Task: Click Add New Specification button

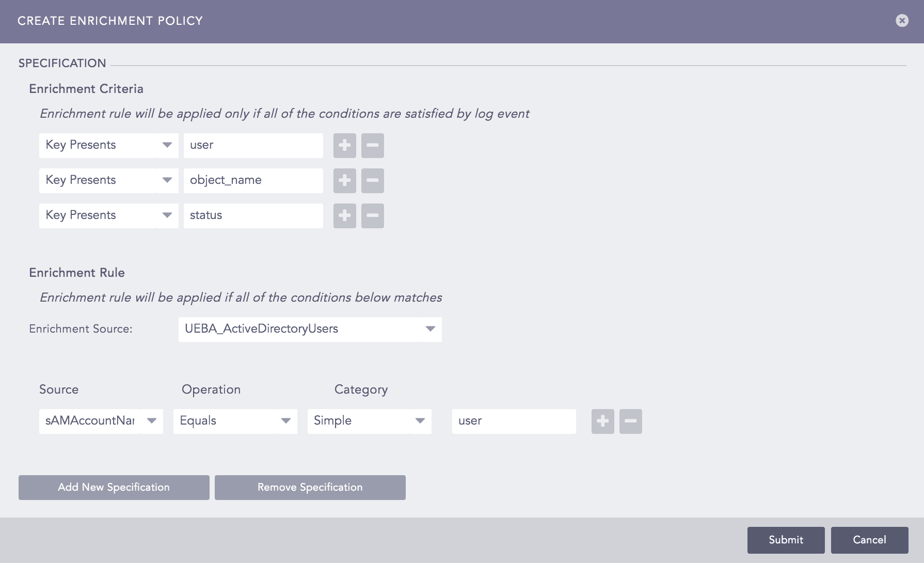Action: point(114,488)
